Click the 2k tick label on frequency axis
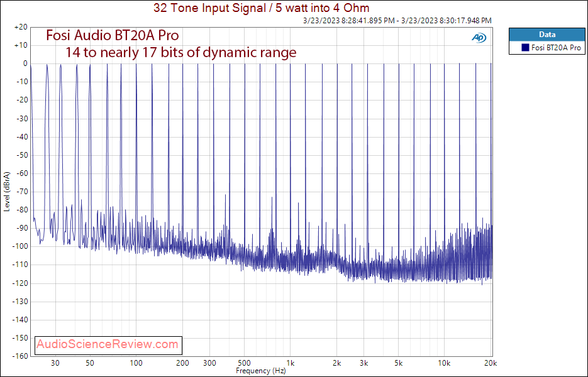Viewport: 588px width, 377px height. tap(336, 363)
